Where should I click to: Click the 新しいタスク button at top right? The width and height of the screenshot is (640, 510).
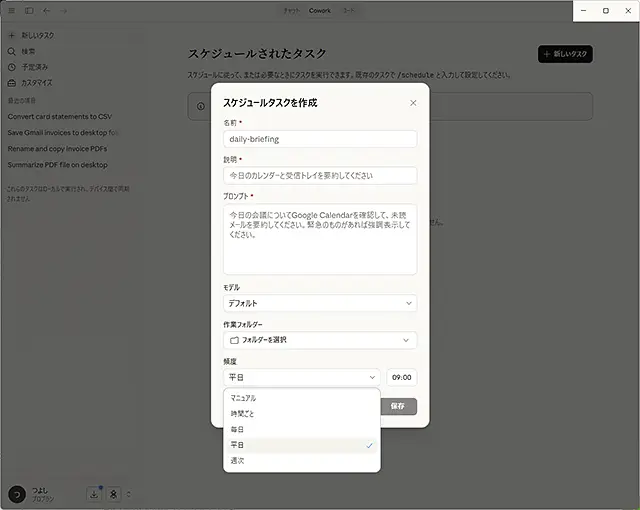pyautogui.click(x=566, y=54)
